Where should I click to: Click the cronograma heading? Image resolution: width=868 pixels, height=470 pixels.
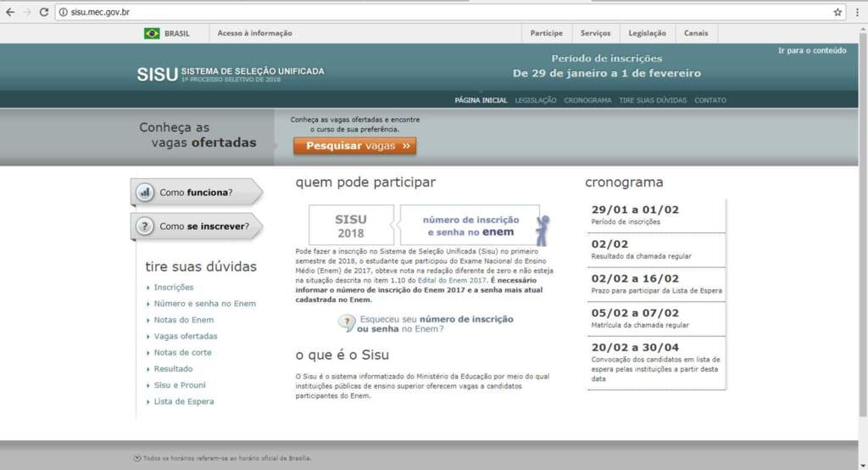click(x=624, y=182)
